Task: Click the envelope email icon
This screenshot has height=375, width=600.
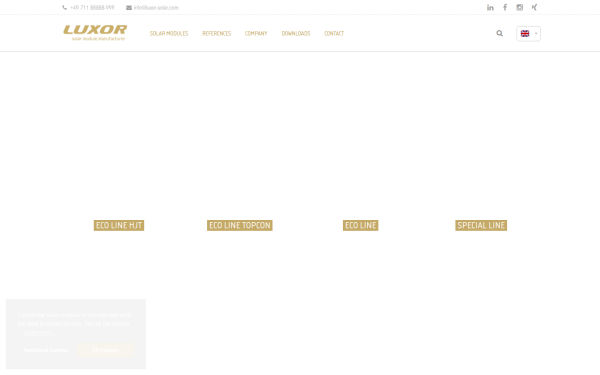Action: [129, 8]
